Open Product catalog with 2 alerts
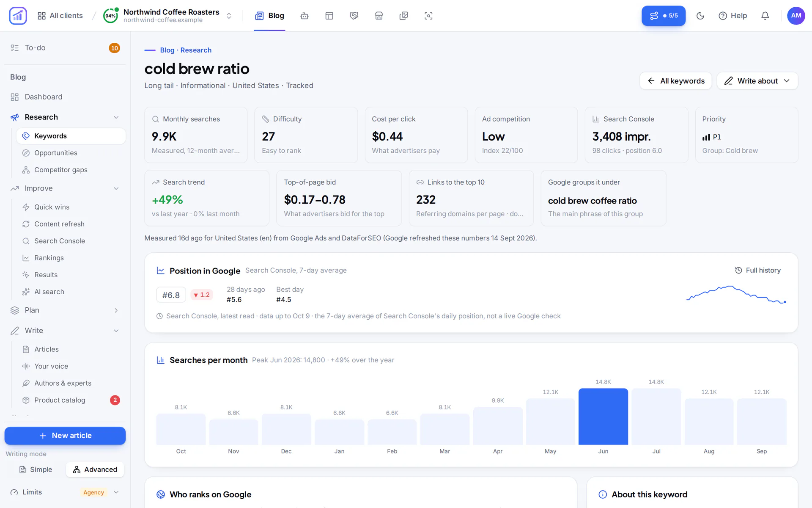Image resolution: width=812 pixels, height=508 pixels. pos(71,400)
